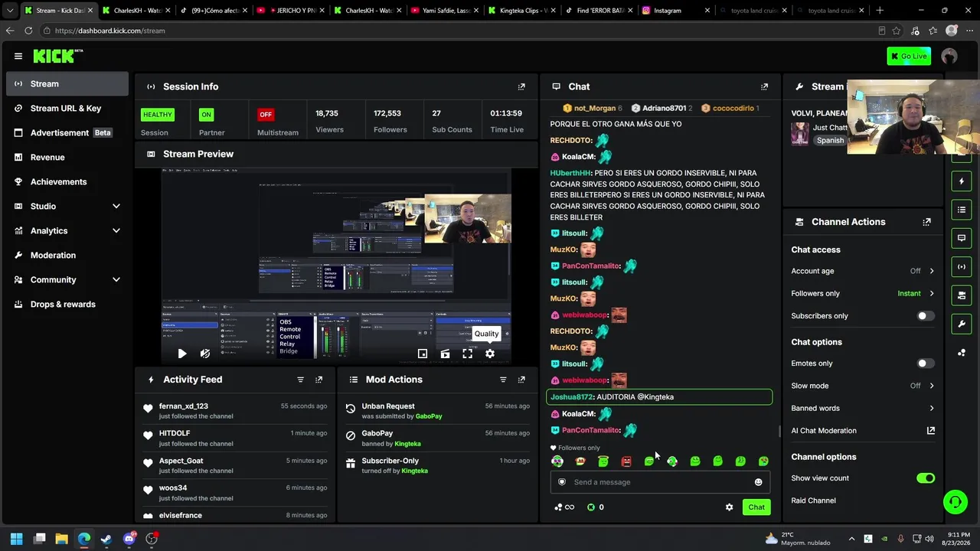Image resolution: width=980 pixels, height=551 pixels.
Task: Pop out the Channel Actions panel
Action: pos(927,222)
